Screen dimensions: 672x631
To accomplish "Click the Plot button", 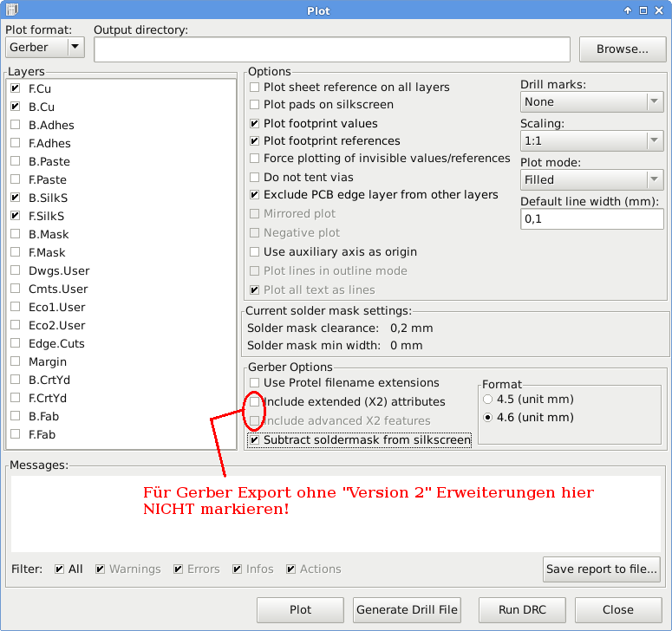I will (x=300, y=610).
